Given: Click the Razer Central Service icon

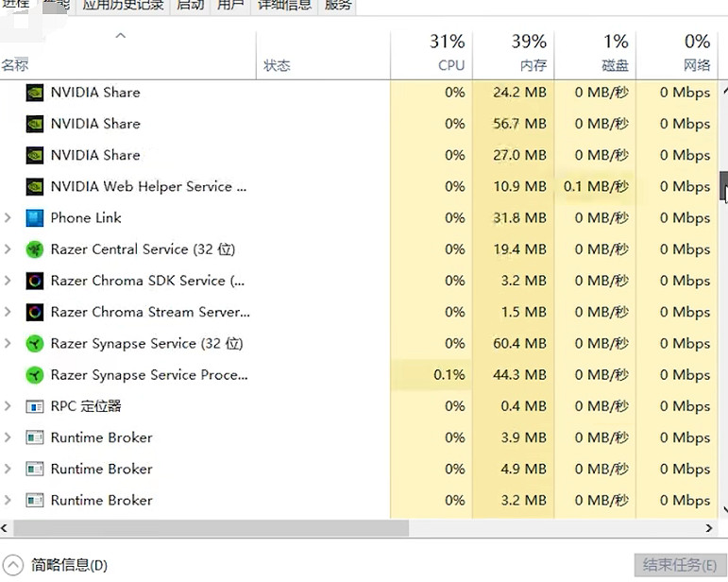Looking at the screenshot, I should point(35,249).
